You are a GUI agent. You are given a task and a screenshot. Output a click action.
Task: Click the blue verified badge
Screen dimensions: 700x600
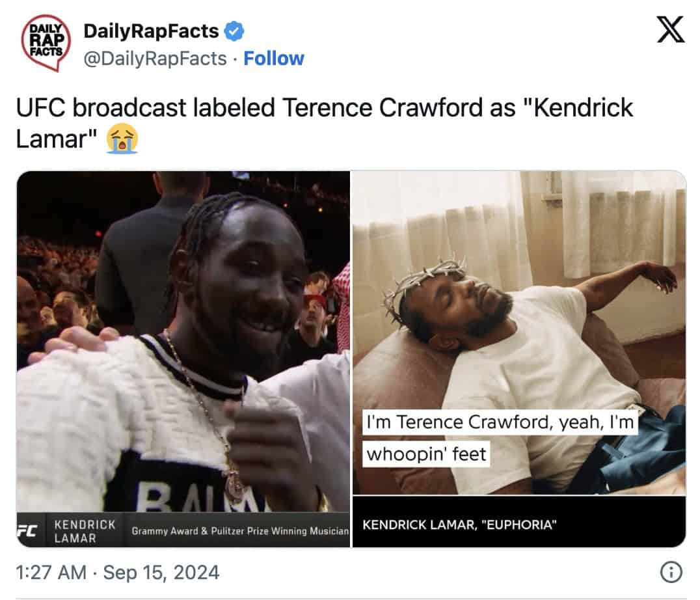[234, 31]
